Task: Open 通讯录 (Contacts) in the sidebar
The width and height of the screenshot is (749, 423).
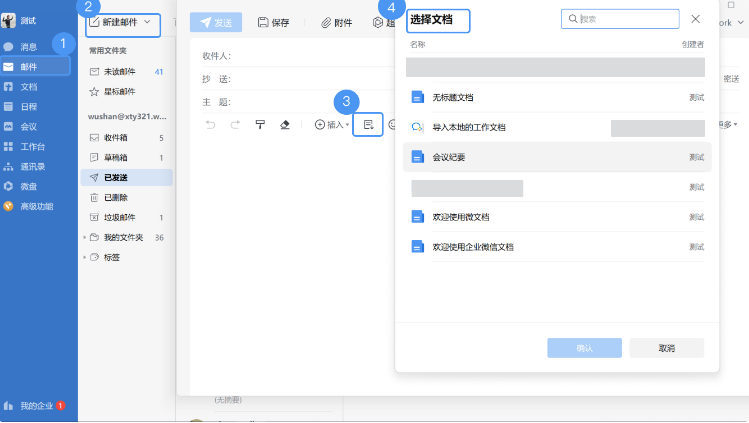Action: (31, 166)
